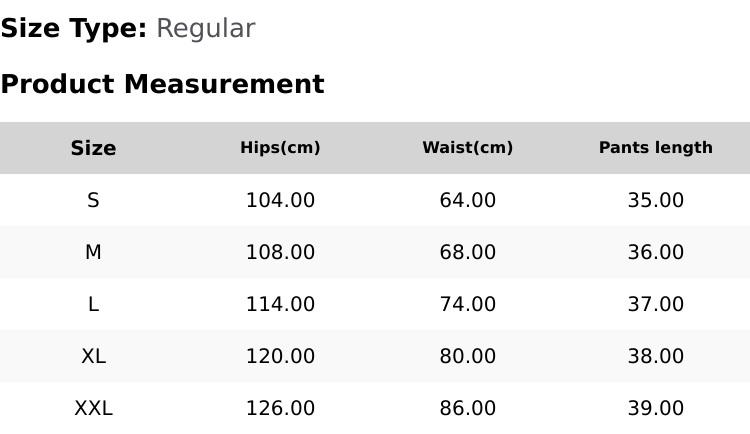Screen dimensions: 750x434
Task: Select the XL size row label
Action: coord(93,356)
